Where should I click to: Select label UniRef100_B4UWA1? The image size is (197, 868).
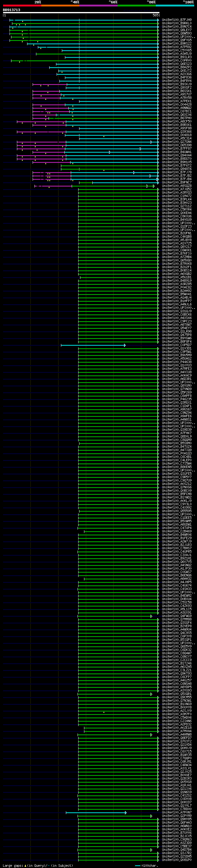[177, 152]
